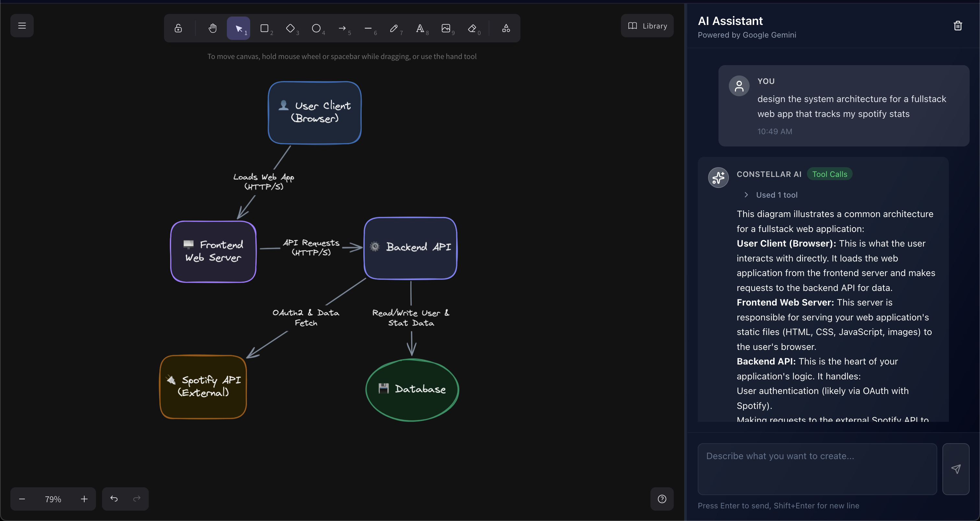Focus the Describe what you want input
The width and height of the screenshot is (980, 521).
coord(817,469)
